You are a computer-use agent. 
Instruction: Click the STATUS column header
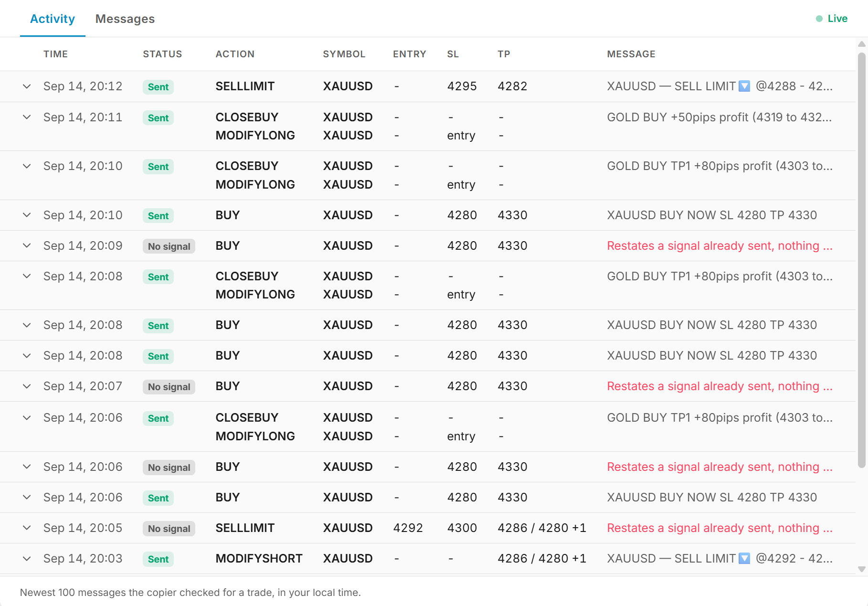162,54
